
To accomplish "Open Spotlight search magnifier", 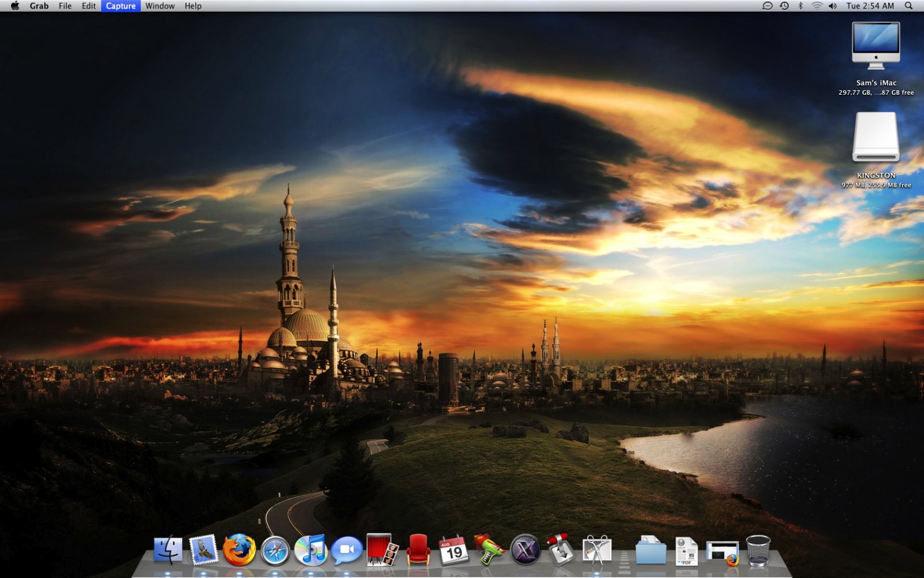I will point(909,6).
